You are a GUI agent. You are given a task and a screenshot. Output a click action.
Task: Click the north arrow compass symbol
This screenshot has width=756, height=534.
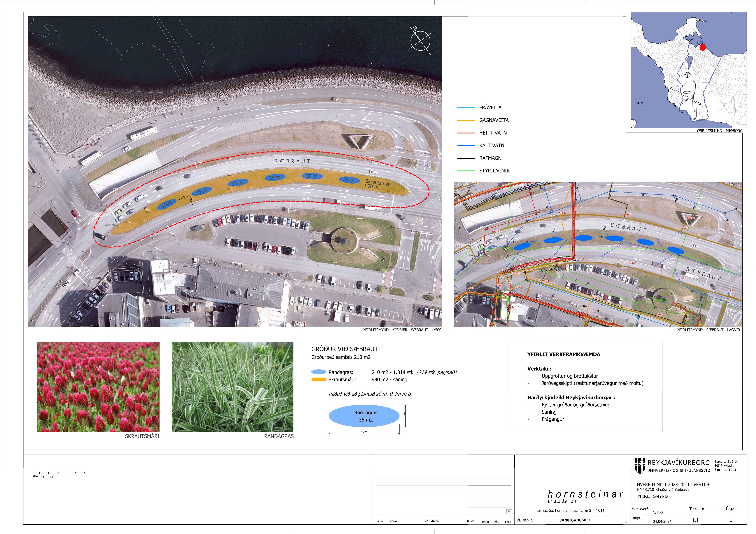tap(420, 40)
